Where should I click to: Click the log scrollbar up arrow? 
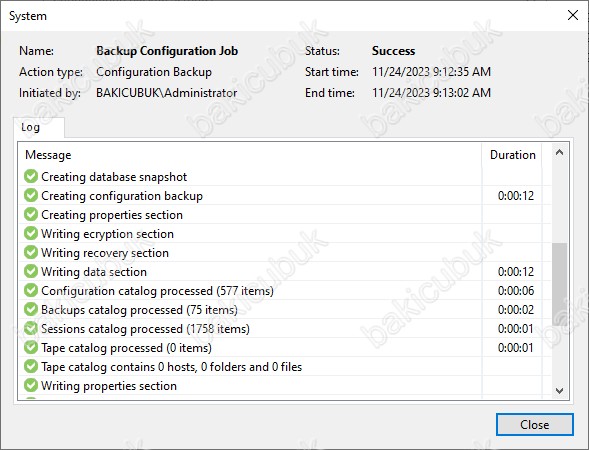pyautogui.click(x=559, y=153)
